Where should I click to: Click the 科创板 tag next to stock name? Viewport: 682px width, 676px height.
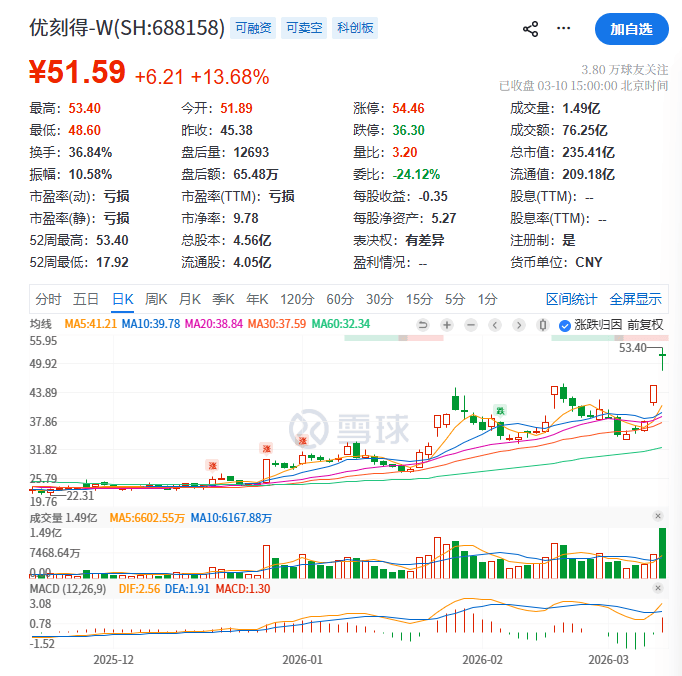tap(355, 28)
